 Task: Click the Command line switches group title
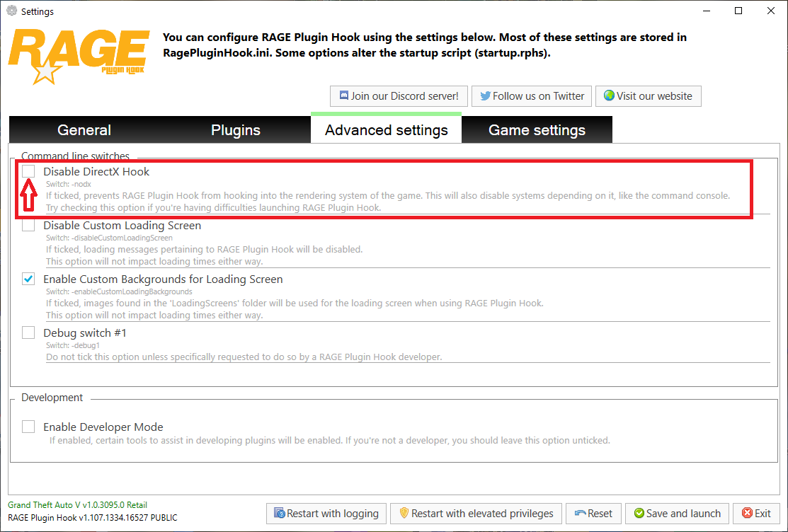75,156
